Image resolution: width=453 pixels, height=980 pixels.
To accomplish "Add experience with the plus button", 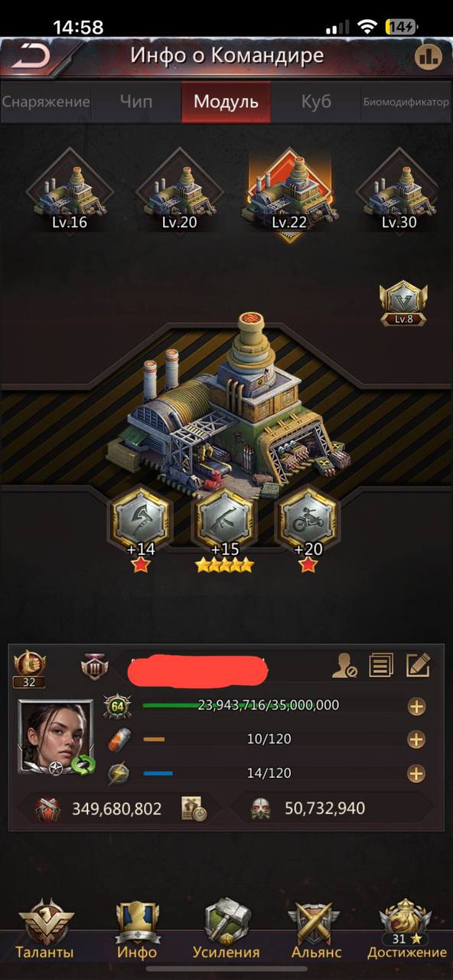I will [x=416, y=706].
